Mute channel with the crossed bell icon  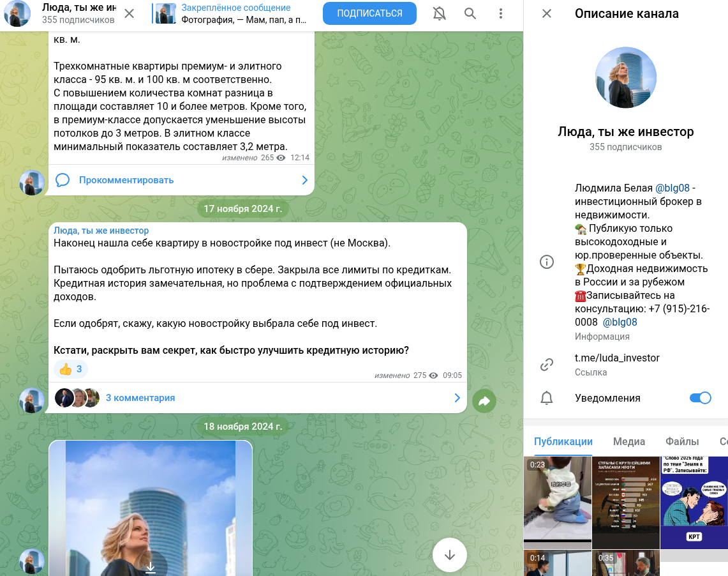click(439, 13)
